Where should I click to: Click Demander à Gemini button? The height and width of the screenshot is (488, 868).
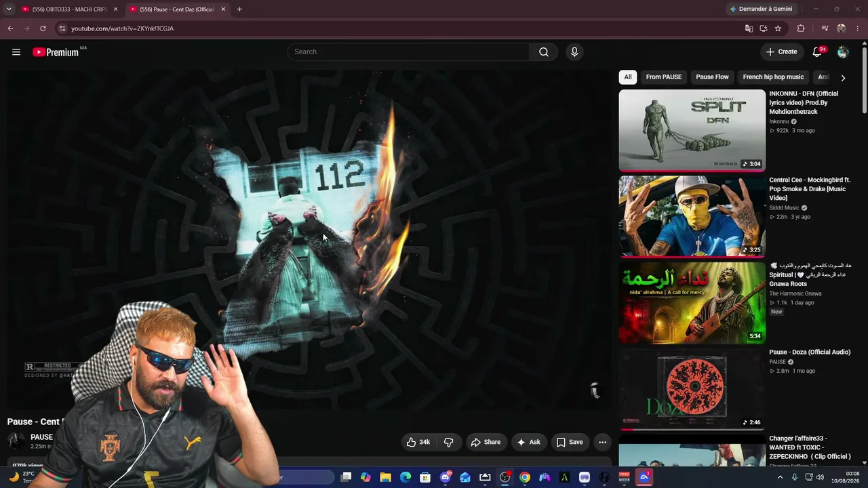click(762, 9)
